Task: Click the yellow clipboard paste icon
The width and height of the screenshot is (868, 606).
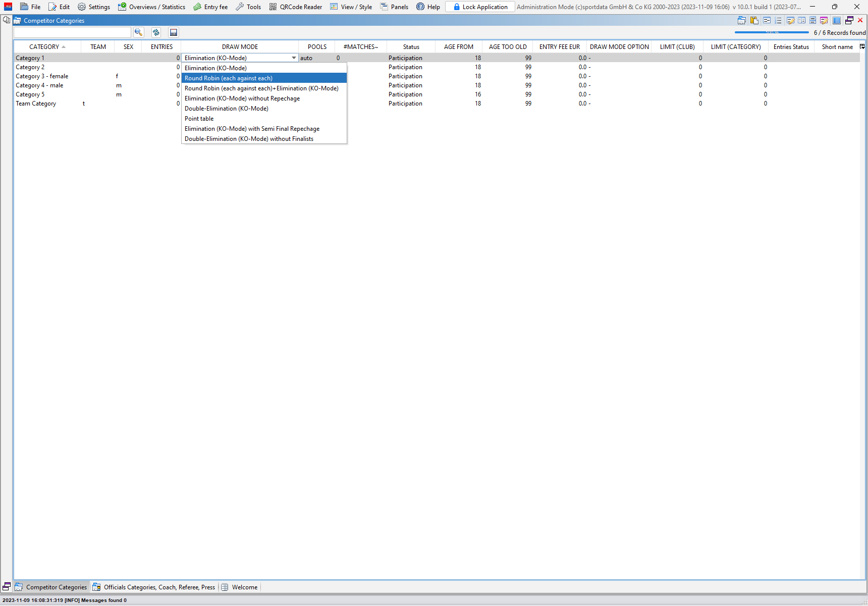Action: (754, 20)
